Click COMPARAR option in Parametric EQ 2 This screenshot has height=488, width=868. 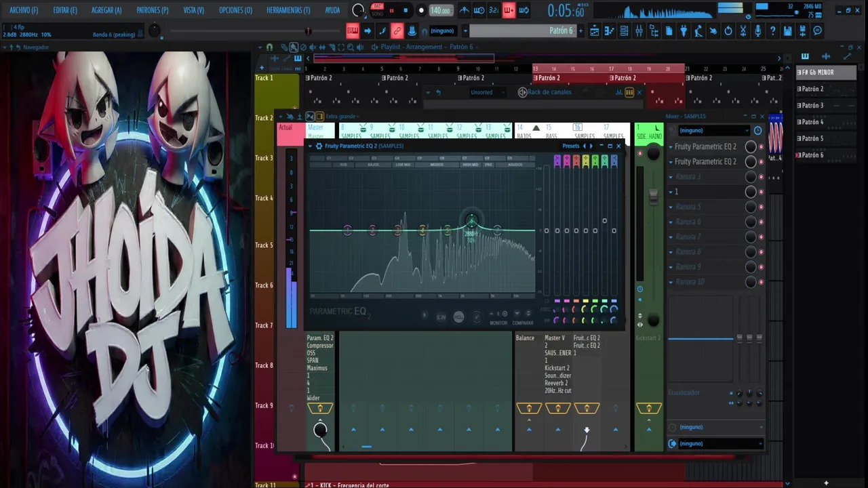[522, 323]
